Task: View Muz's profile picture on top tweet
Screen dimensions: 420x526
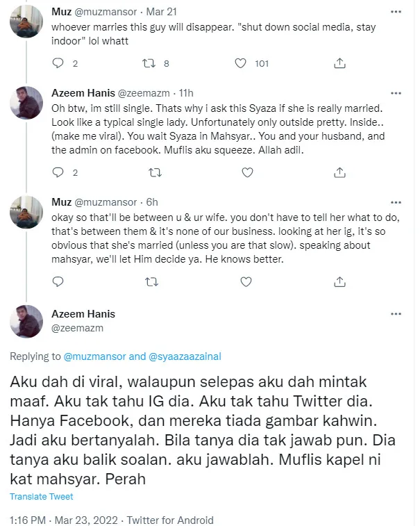Action: click(x=29, y=26)
